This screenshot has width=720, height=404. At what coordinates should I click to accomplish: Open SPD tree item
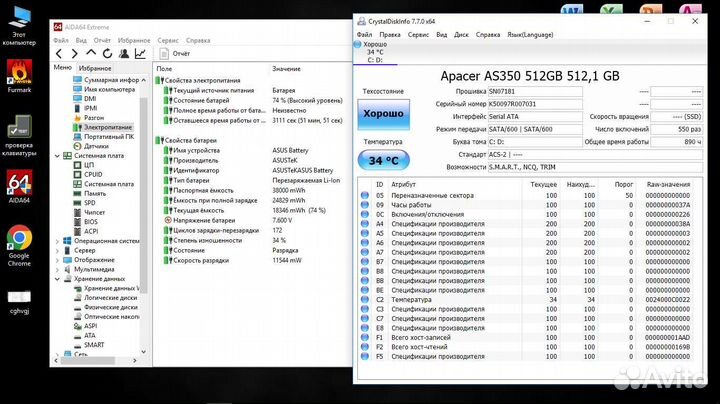point(84,202)
